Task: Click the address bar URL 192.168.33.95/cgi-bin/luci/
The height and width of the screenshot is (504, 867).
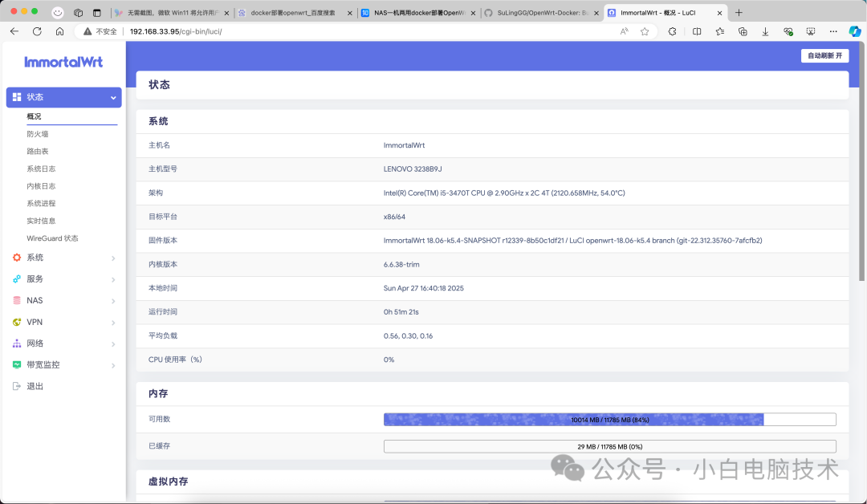Action: 176,31
